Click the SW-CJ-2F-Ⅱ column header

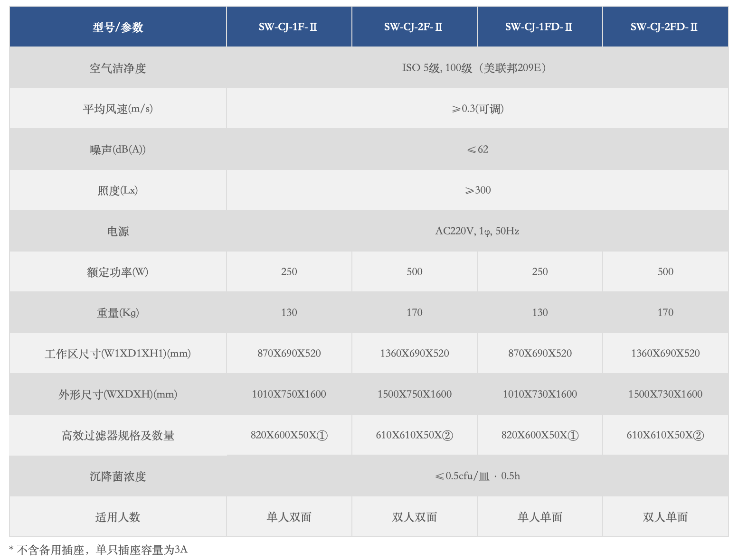coord(414,27)
